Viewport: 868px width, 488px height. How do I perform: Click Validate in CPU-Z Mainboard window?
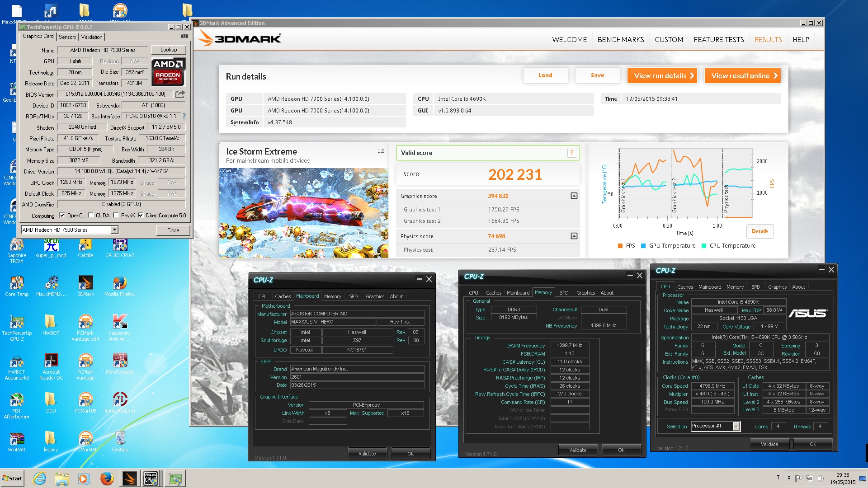tap(367, 454)
